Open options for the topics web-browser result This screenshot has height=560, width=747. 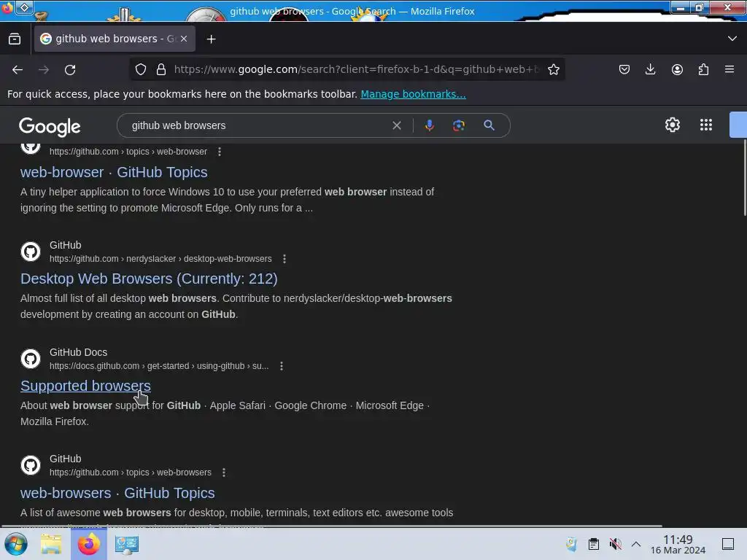[x=219, y=152]
